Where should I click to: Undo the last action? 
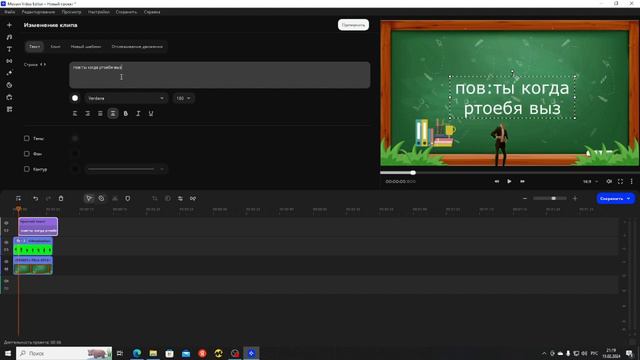coord(36,198)
